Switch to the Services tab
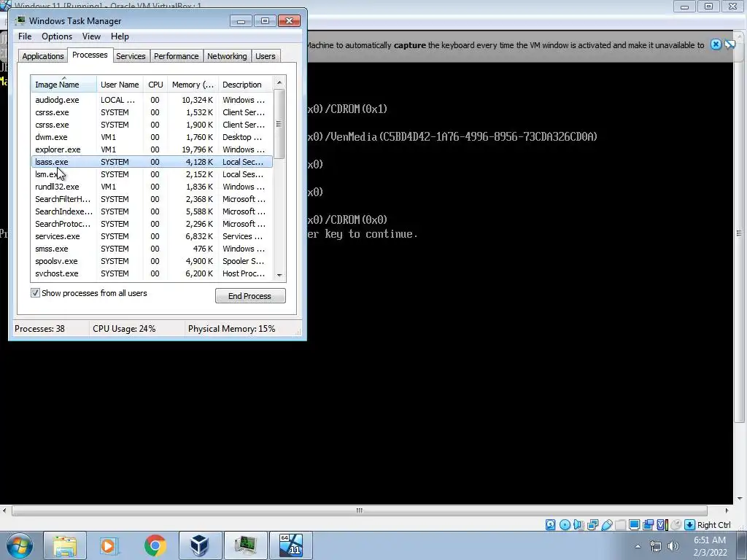The height and width of the screenshot is (560, 747). [x=131, y=56]
